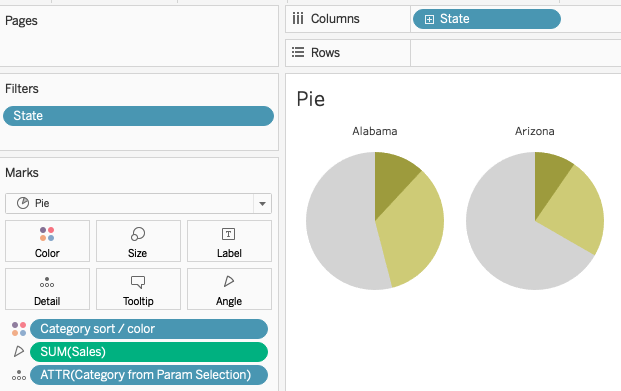Select the State filter pill

(138, 116)
